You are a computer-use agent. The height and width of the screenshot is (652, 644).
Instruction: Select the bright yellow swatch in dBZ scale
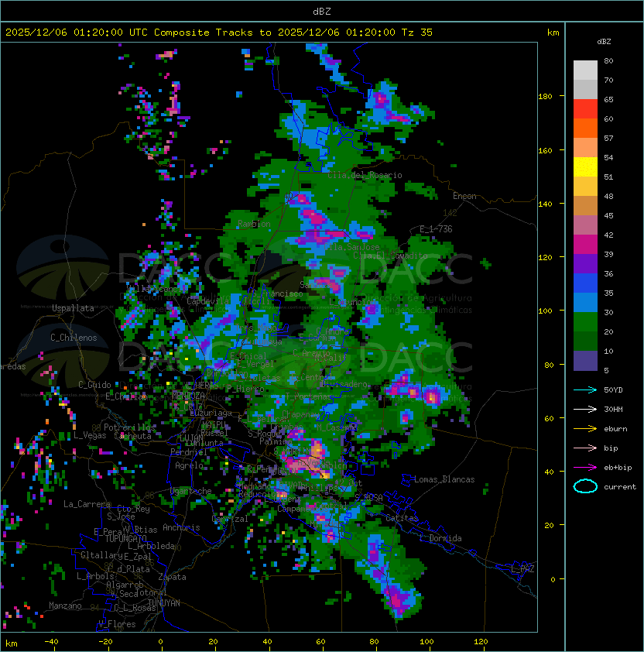(585, 167)
